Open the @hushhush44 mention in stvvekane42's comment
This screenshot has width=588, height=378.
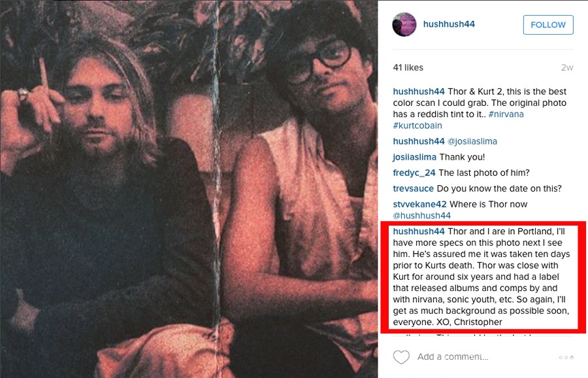[422, 215]
